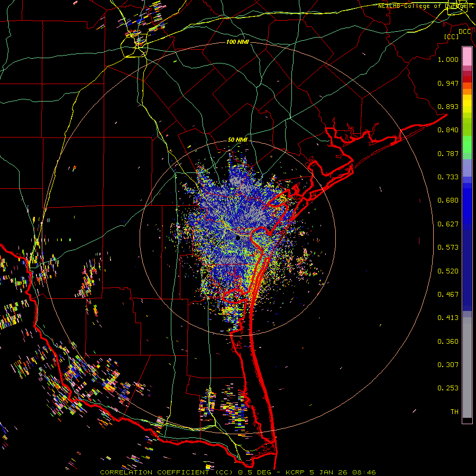Pick the red color band beside 0.947

coord(467,79)
